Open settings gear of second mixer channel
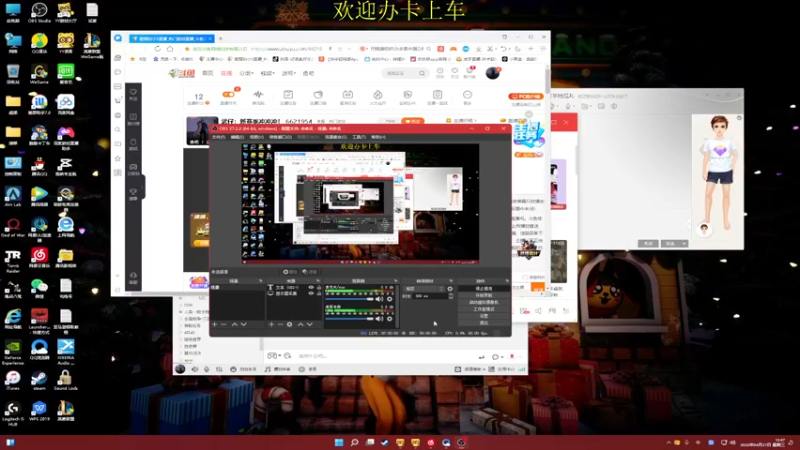Viewport: 800px width, 450px height. 389,319
